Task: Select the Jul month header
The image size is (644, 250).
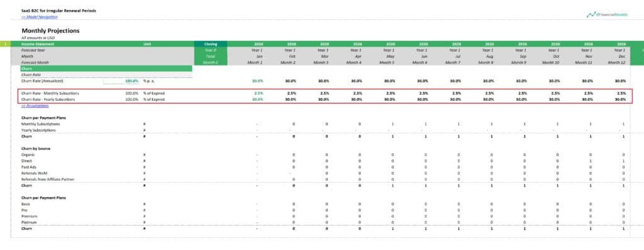Action: [x=458, y=56]
